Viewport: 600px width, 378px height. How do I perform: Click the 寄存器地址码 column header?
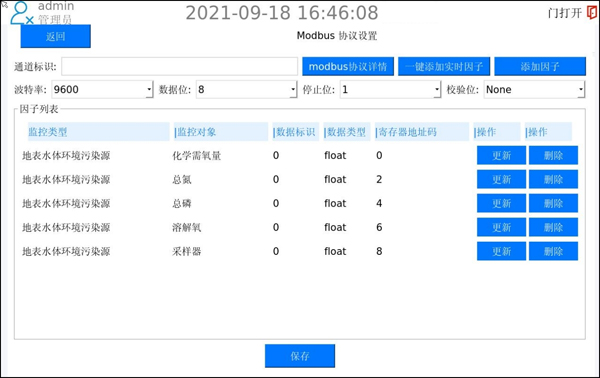422,132
